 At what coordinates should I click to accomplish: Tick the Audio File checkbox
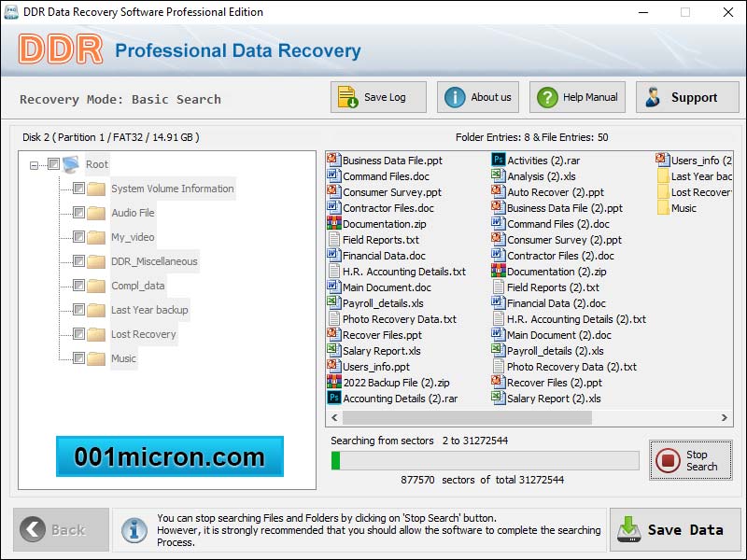(79, 213)
